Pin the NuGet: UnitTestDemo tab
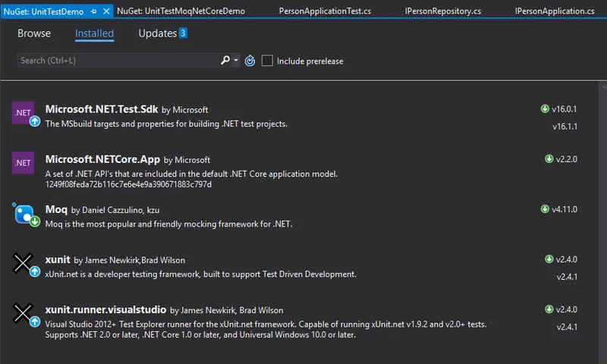 93,11
